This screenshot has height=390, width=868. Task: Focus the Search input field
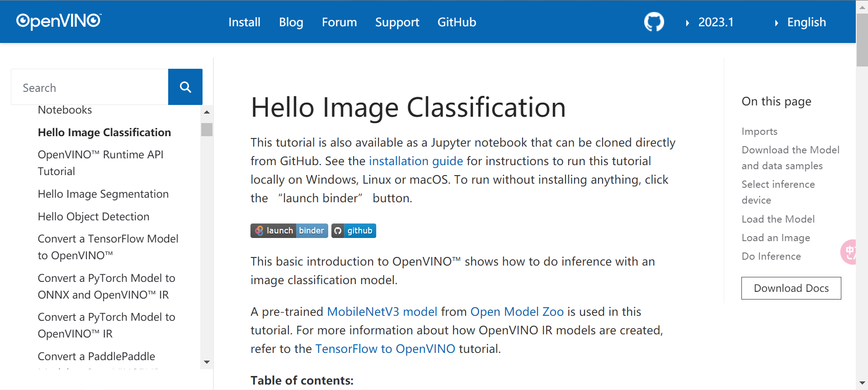(x=90, y=87)
